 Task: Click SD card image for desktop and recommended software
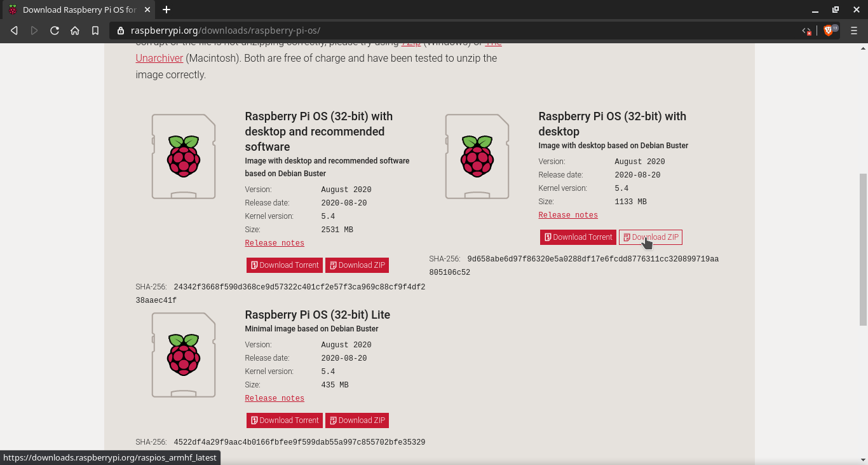[184, 156]
